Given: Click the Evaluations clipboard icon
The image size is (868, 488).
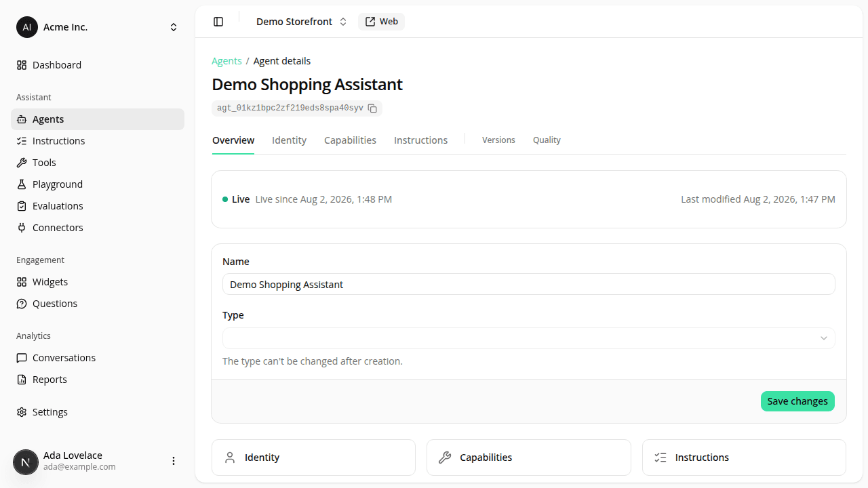Looking at the screenshot, I should (x=22, y=206).
